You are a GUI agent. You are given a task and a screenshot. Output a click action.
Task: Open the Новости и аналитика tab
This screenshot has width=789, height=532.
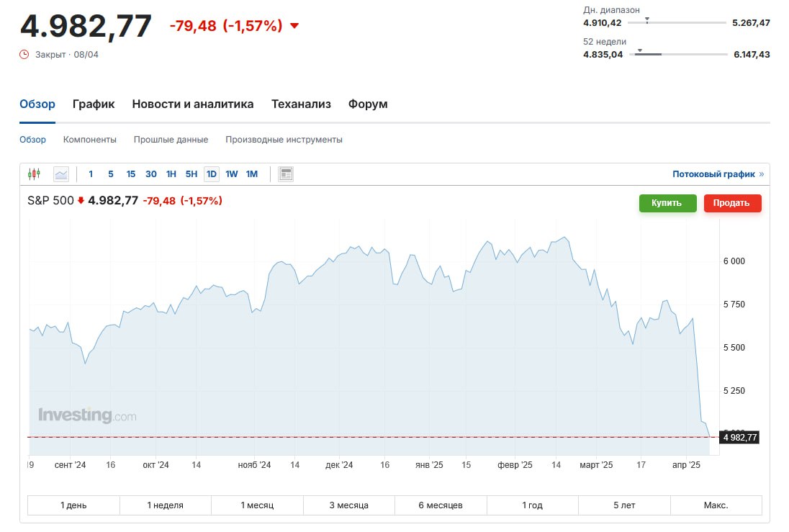click(x=193, y=104)
